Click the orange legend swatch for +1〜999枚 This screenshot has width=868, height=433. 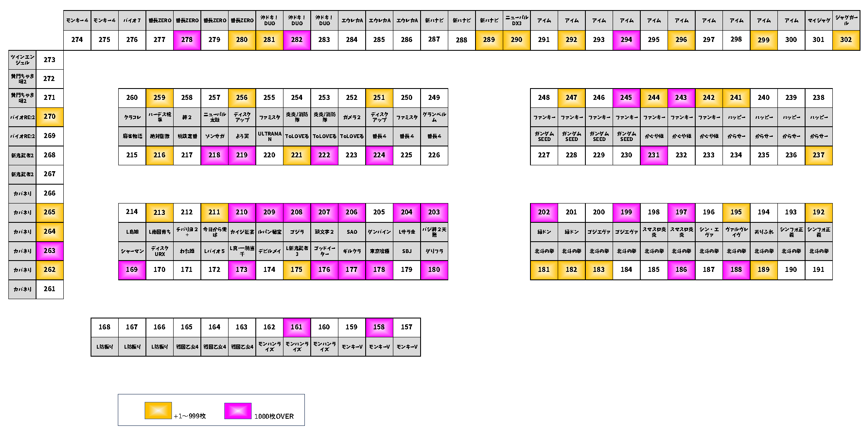click(x=158, y=410)
